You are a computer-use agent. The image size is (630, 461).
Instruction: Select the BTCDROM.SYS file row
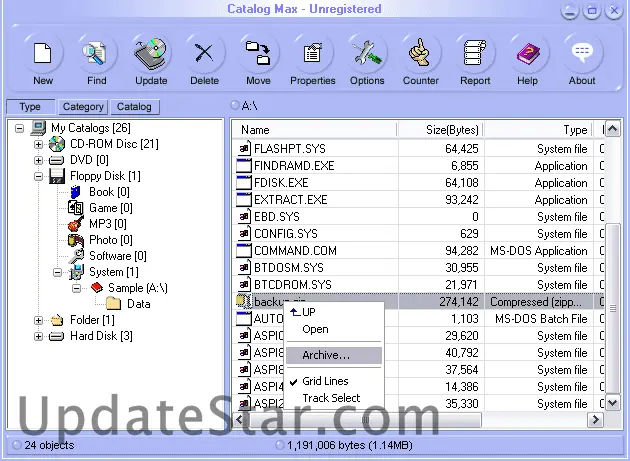418,285
